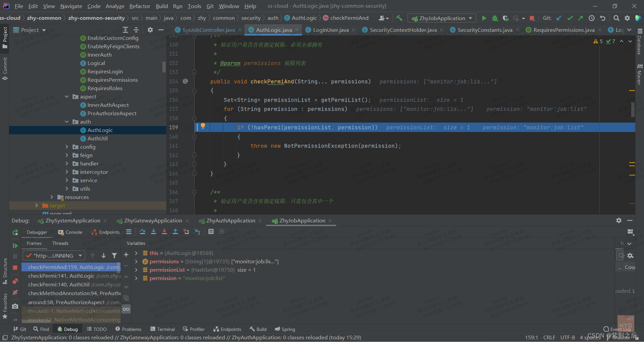Collapse the auth folder in project tree
Image resolution: width=644 pixels, height=342 pixels.
point(67,122)
